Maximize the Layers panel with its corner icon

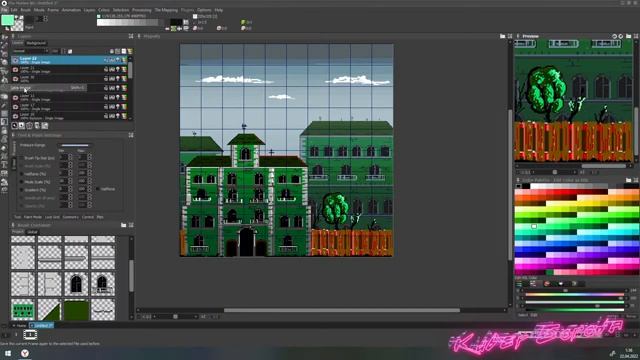(x=131, y=36)
